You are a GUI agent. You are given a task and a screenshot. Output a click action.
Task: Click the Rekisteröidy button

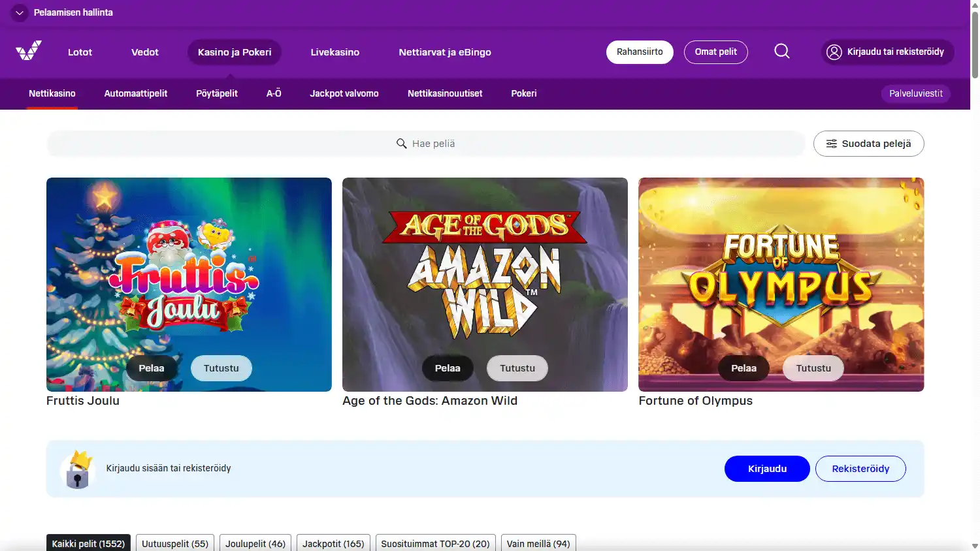[x=860, y=469]
